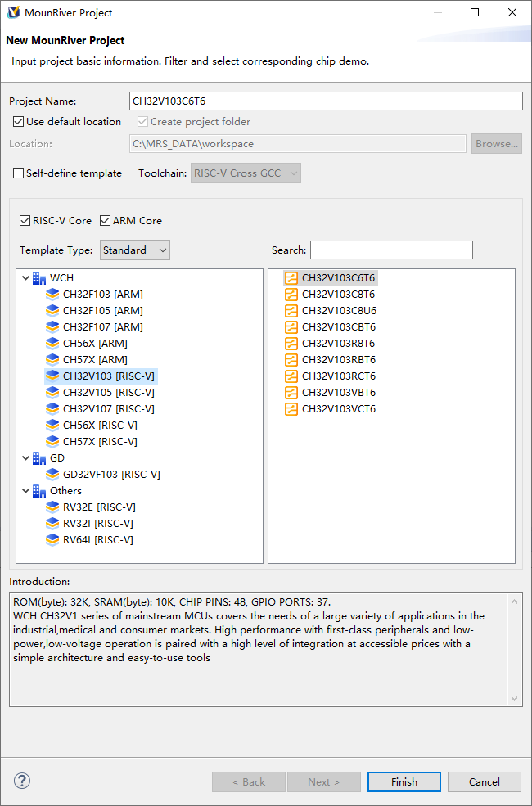The image size is (532, 806).
Task: Click the CH32V103 [RISC-V] stack icon
Action: click(x=52, y=376)
